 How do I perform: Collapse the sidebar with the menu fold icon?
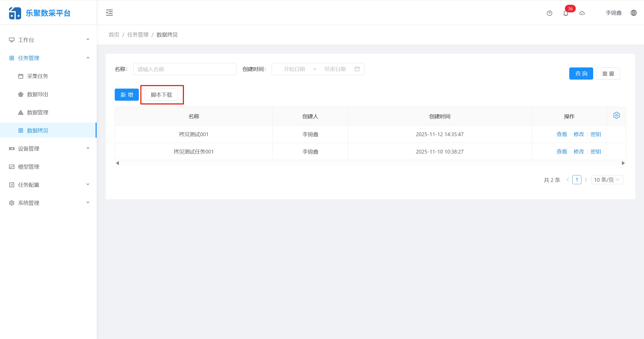(109, 13)
